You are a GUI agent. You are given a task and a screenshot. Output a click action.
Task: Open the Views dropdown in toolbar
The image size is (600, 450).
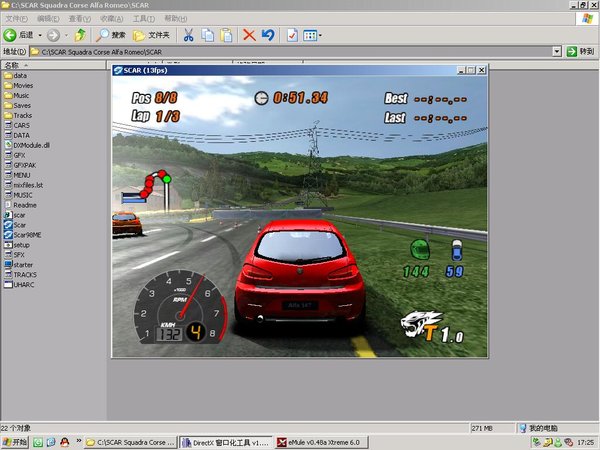coord(311,34)
